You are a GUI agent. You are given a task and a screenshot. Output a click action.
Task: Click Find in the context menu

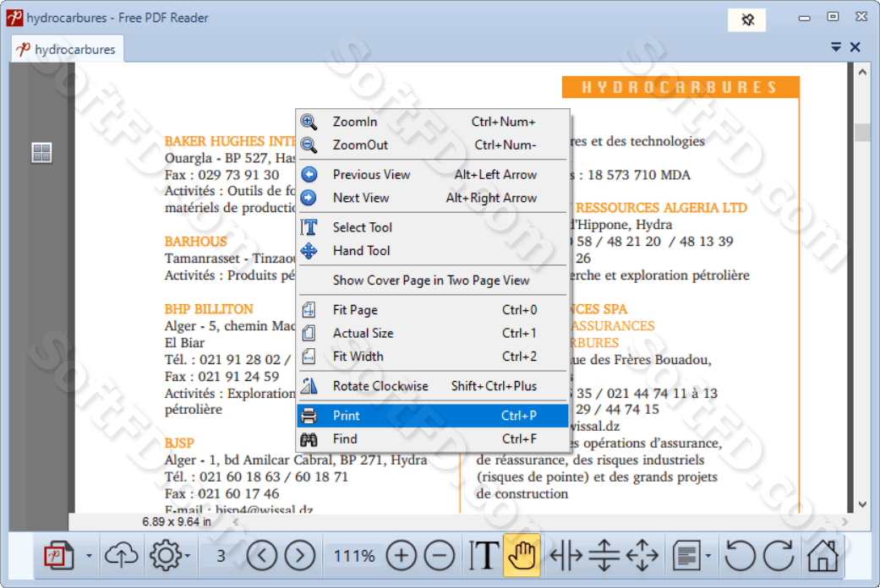(x=433, y=439)
